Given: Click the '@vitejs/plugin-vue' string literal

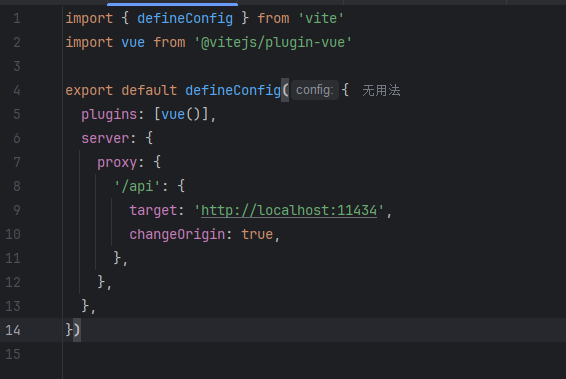Looking at the screenshot, I should (x=273, y=43).
